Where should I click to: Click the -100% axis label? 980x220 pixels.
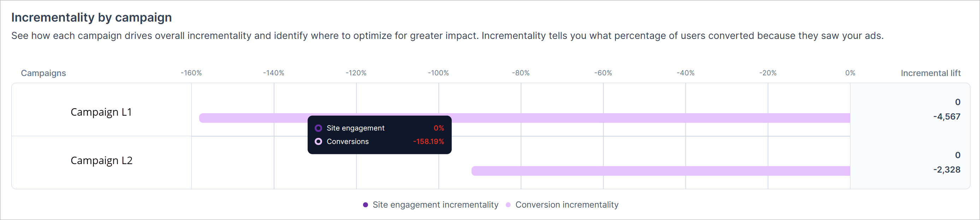[438, 73]
